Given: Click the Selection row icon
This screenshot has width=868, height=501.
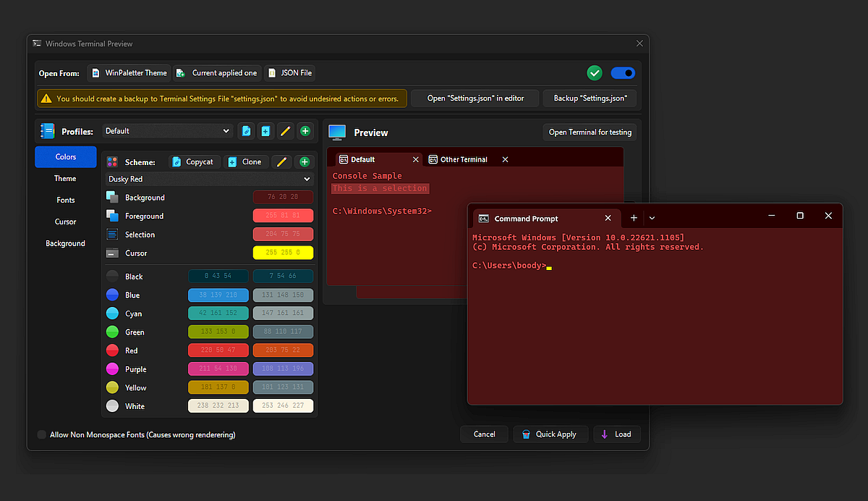Looking at the screenshot, I should 112,235.
